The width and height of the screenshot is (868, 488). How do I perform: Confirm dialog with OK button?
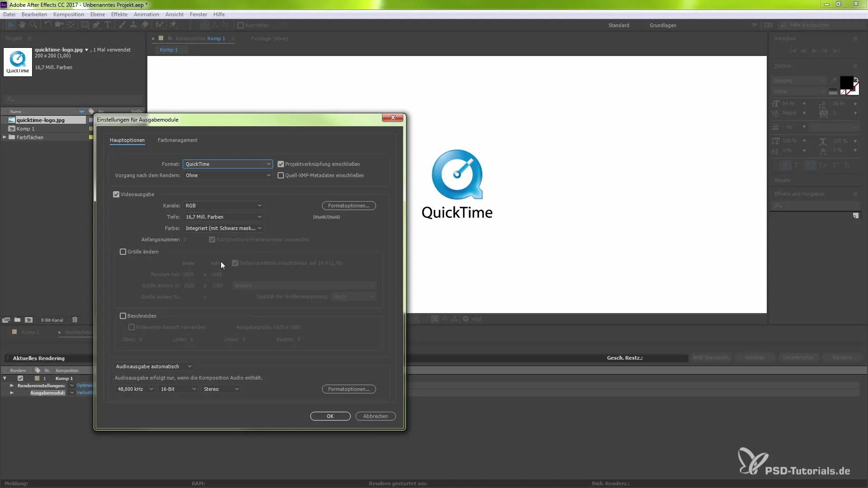click(x=330, y=416)
